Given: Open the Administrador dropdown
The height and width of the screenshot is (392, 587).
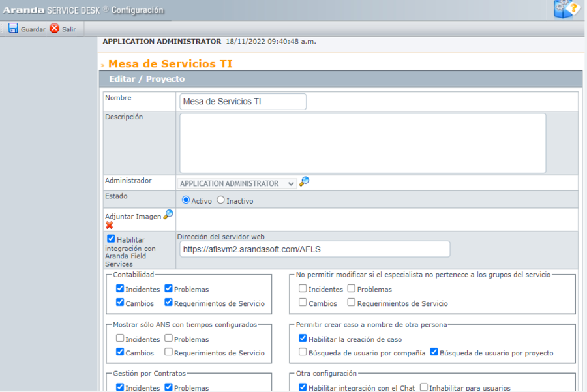Looking at the screenshot, I should click(x=237, y=183).
